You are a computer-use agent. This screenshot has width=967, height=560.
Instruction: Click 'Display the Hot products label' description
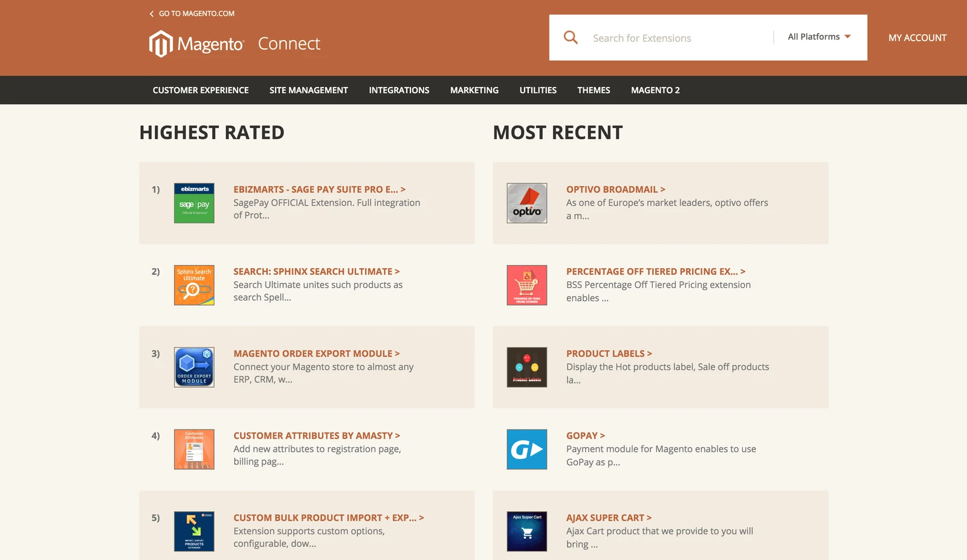click(668, 373)
